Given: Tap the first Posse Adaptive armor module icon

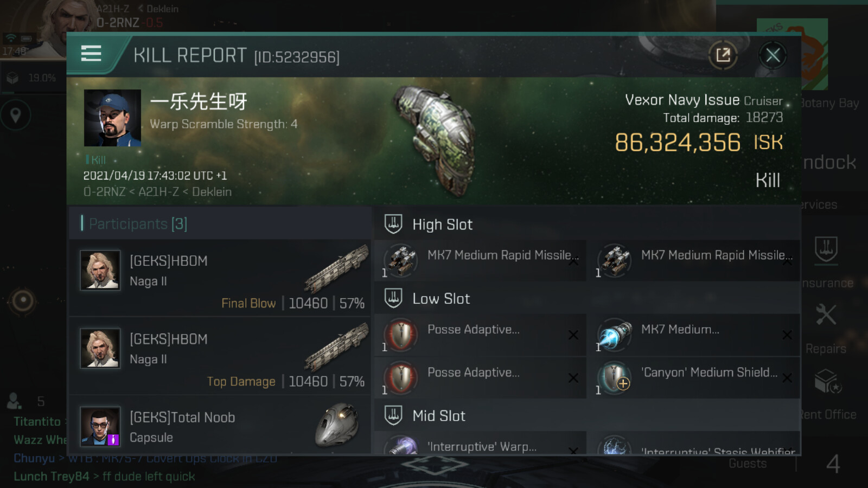Looking at the screenshot, I should [x=400, y=335].
